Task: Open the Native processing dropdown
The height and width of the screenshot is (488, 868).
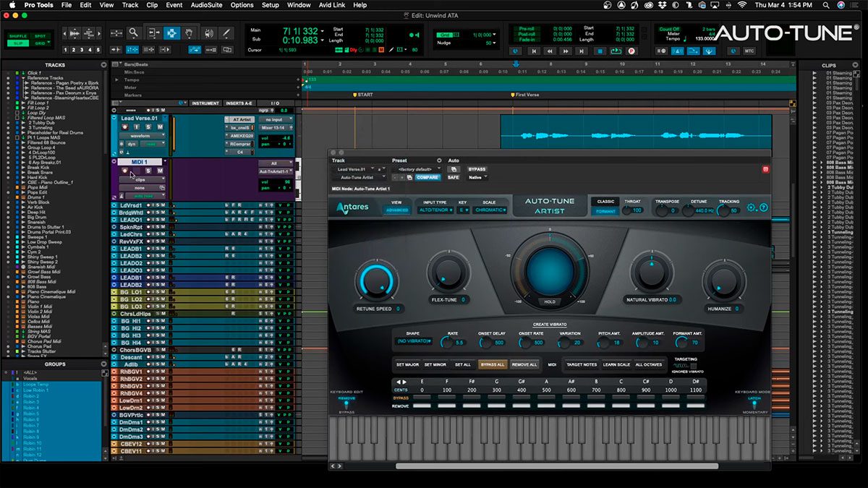Action: [477, 177]
